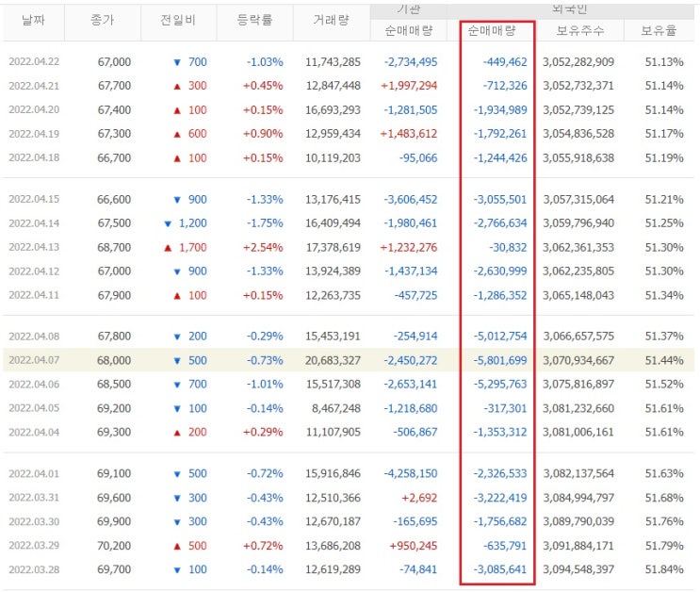Click closing price 66,600
Viewport: 700px width, 592px height.
coord(114,199)
